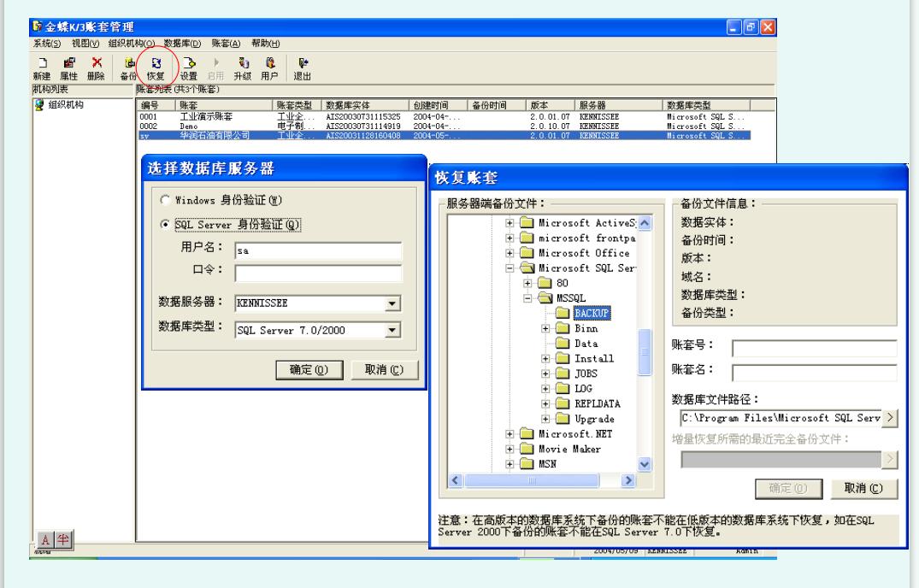
Task: Expand the microsoft frontpage folder node
Action: click(510, 238)
